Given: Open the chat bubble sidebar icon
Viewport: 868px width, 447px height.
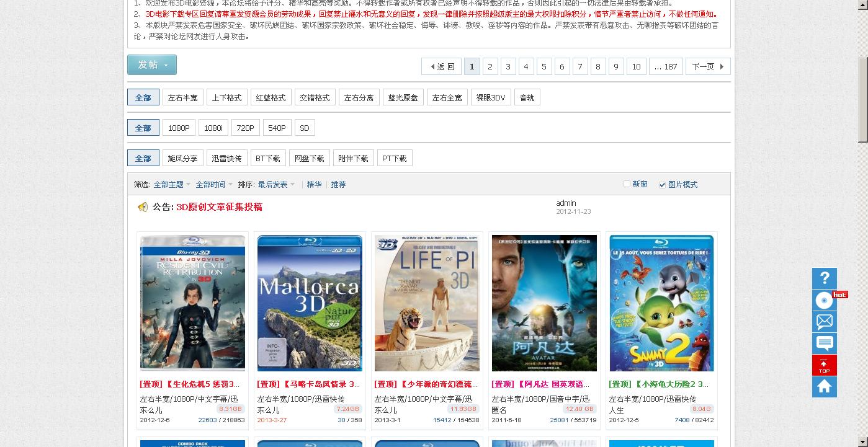Looking at the screenshot, I should point(824,343).
